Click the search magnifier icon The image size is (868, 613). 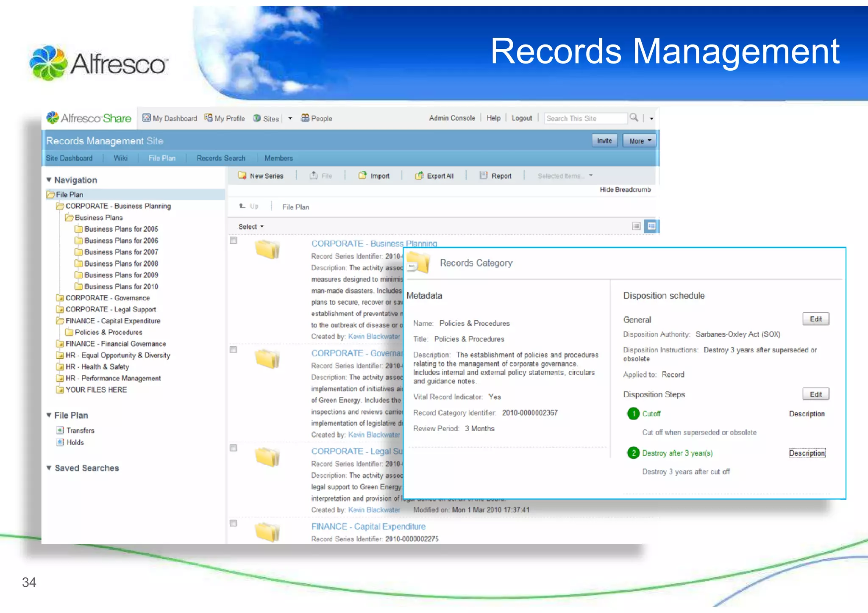[634, 117]
